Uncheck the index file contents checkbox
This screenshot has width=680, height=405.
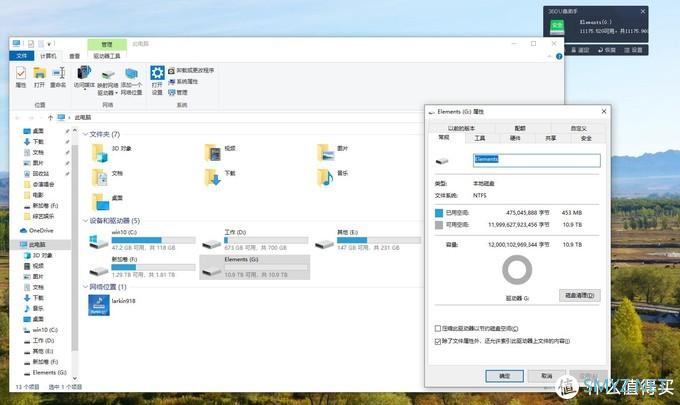click(x=438, y=341)
